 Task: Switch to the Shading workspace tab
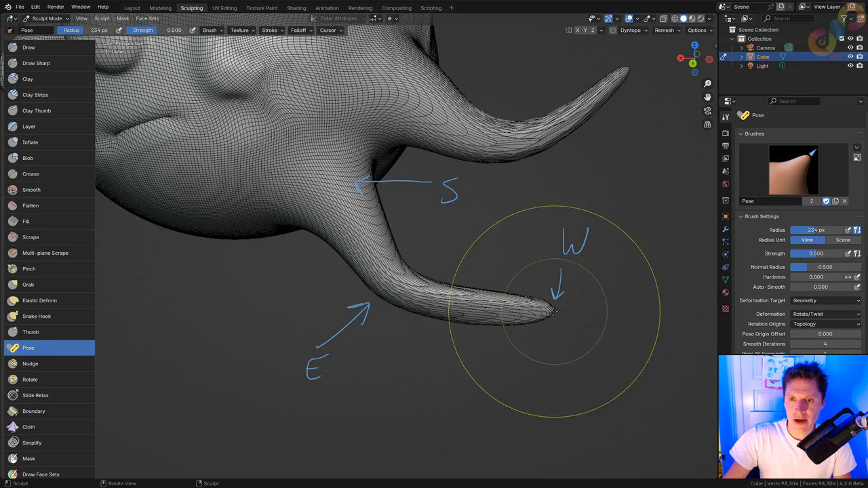click(x=296, y=8)
